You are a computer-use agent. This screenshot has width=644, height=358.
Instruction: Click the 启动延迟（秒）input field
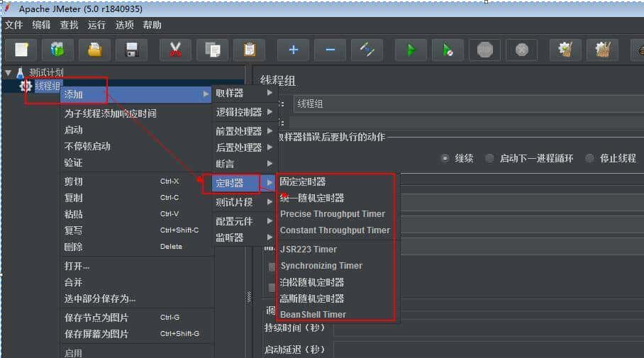point(489,349)
